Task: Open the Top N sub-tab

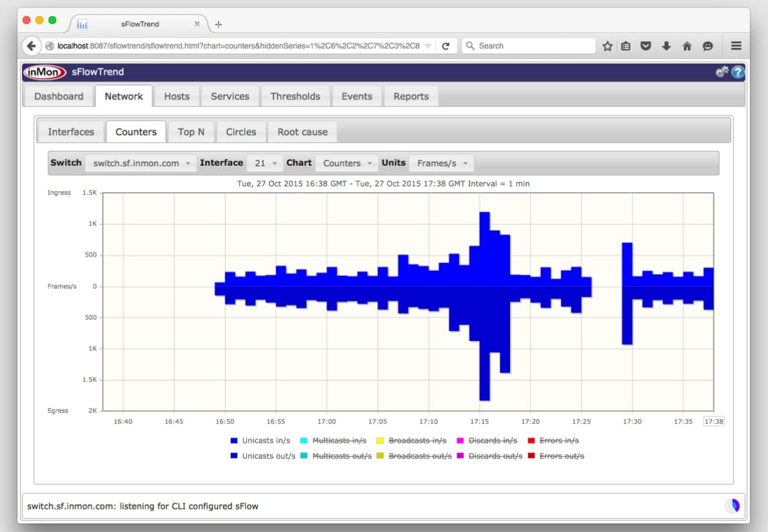Action: [191, 132]
